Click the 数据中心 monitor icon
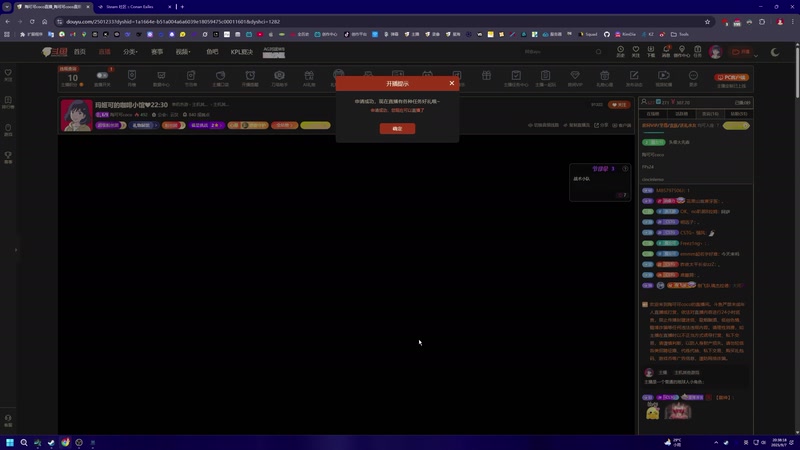This screenshot has width=800, height=450. [161, 76]
